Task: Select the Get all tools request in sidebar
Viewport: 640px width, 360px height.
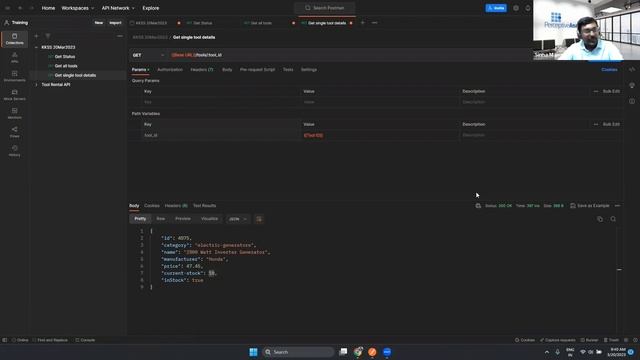Action: coord(66,66)
